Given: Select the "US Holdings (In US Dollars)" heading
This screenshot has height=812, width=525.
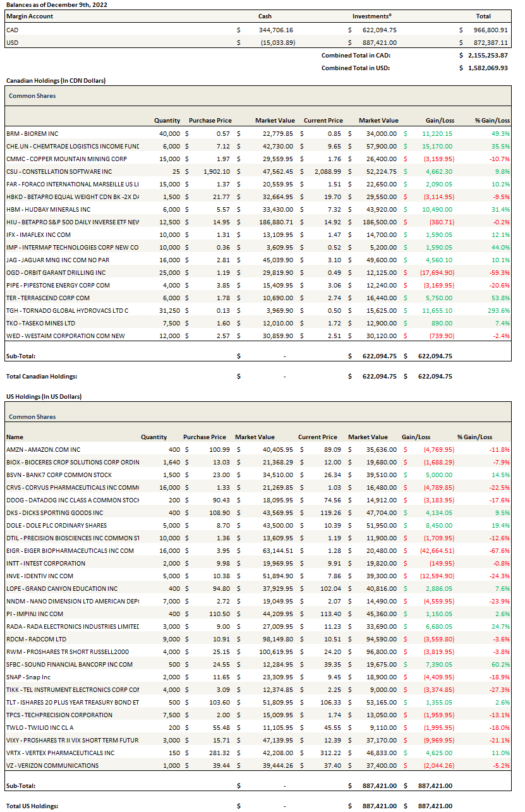Looking at the screenshot, I should tap(44, 396).
